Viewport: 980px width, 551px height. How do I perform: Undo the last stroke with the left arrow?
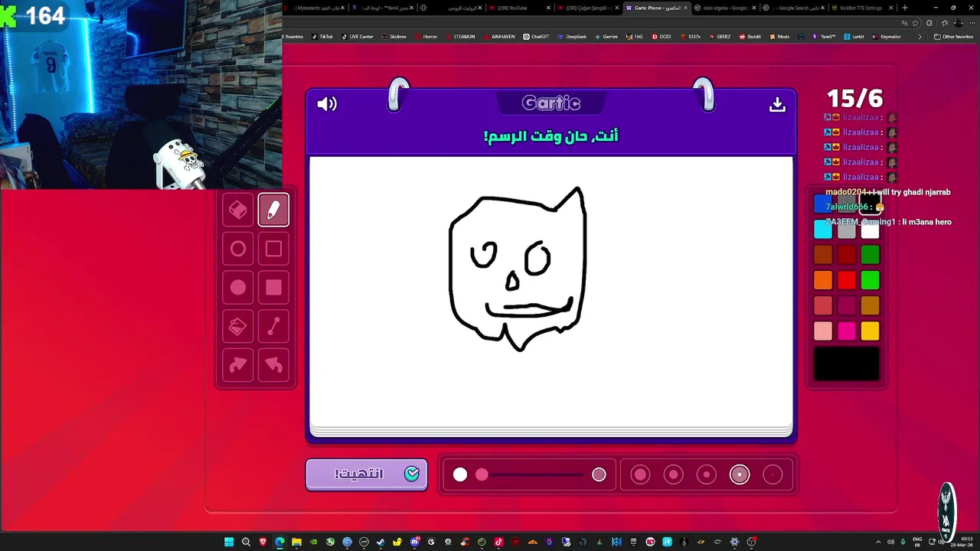273,366
